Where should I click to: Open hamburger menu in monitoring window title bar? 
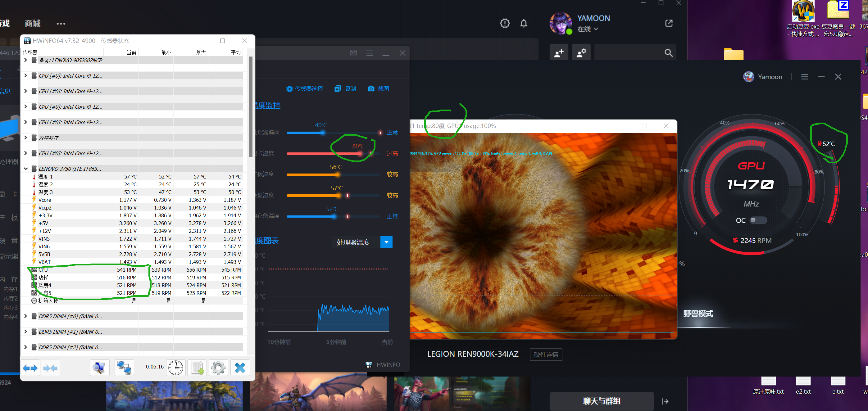[370, 53]
